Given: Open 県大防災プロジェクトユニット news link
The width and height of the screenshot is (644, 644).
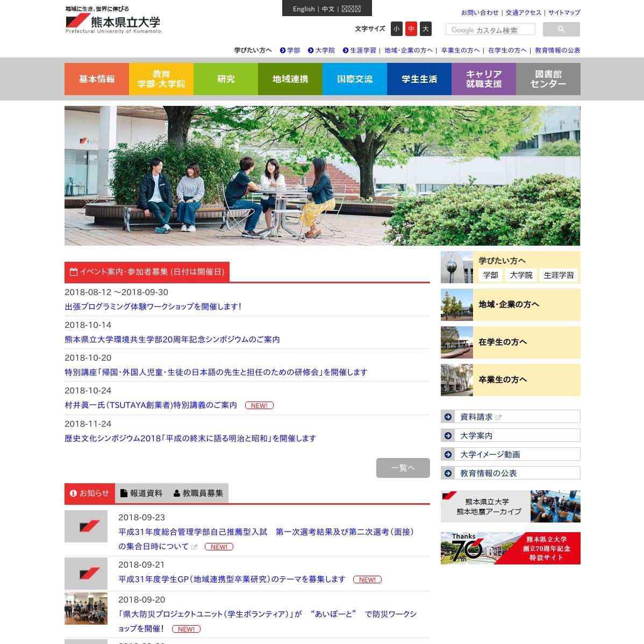Looking at the screenshot, I should 267,621.
